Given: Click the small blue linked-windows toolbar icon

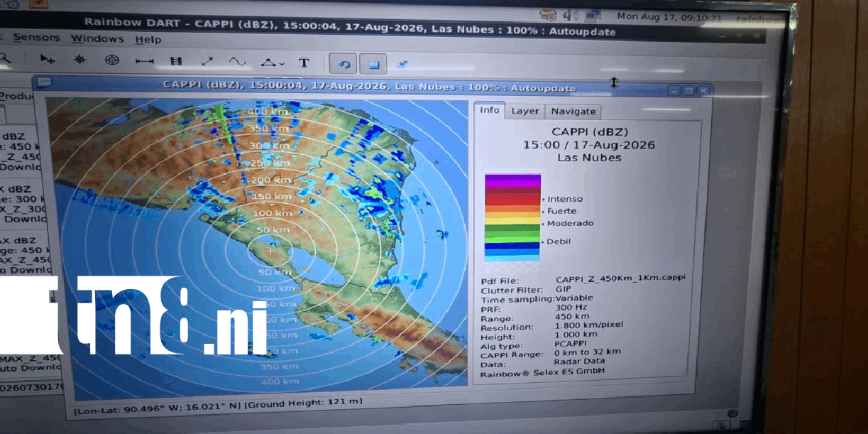Looking at the screenshot, I should tap(402, 65).
